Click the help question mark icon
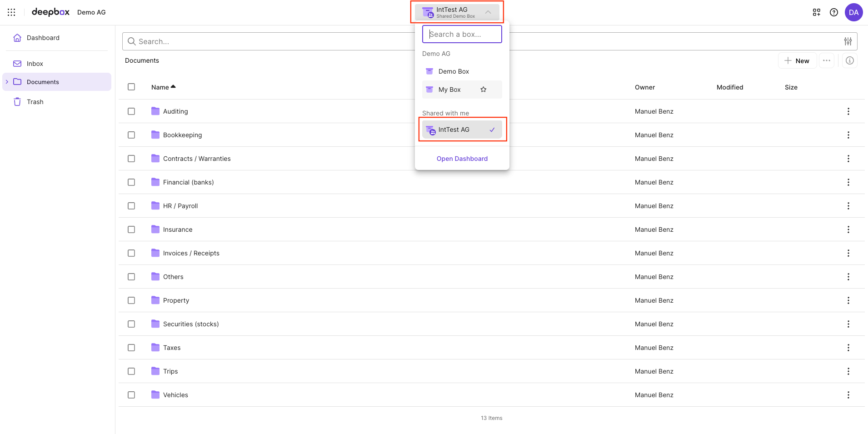The width and height of the screenshot is (868, 434). click(834, 12)
